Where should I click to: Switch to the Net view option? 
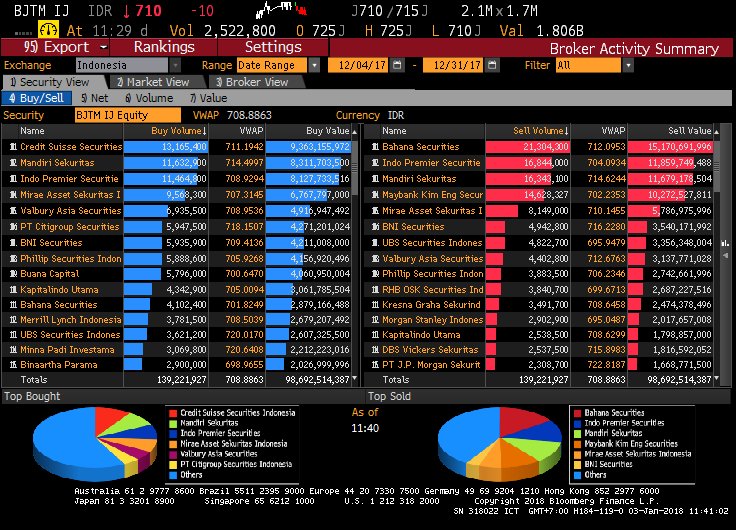coord(95,98)
